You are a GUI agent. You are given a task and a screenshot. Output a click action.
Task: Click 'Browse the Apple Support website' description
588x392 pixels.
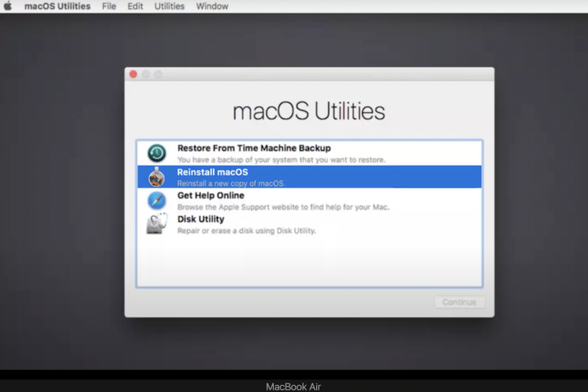284,207
